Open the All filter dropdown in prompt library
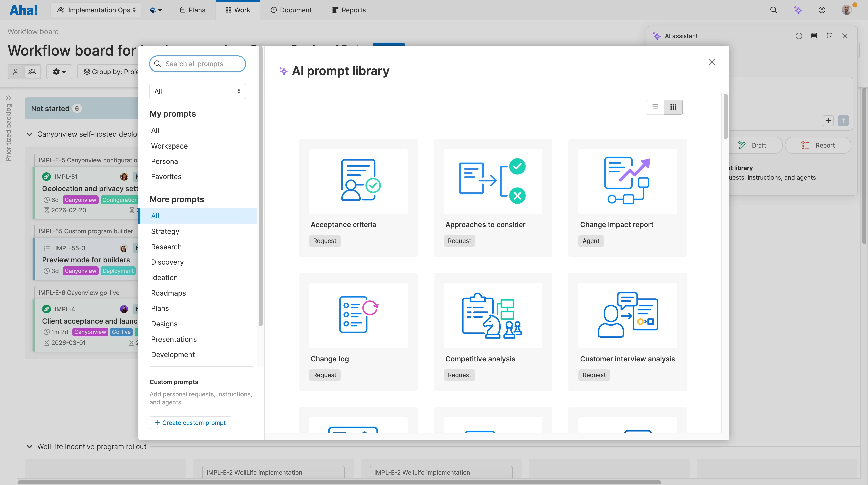The width and height of the screenshot is (868, 485). pos(197,91)
